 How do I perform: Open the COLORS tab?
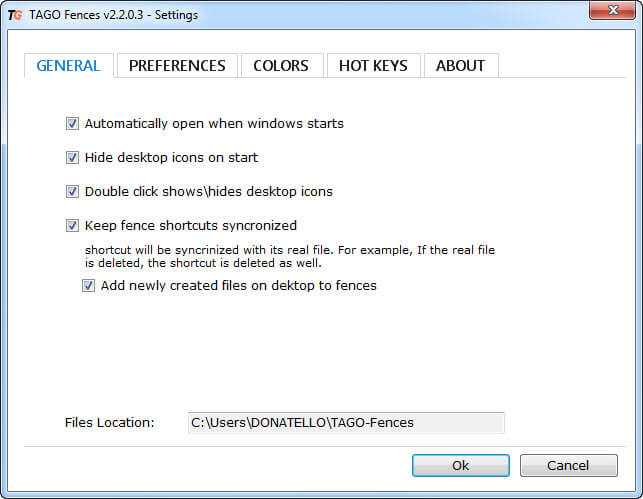281,66
